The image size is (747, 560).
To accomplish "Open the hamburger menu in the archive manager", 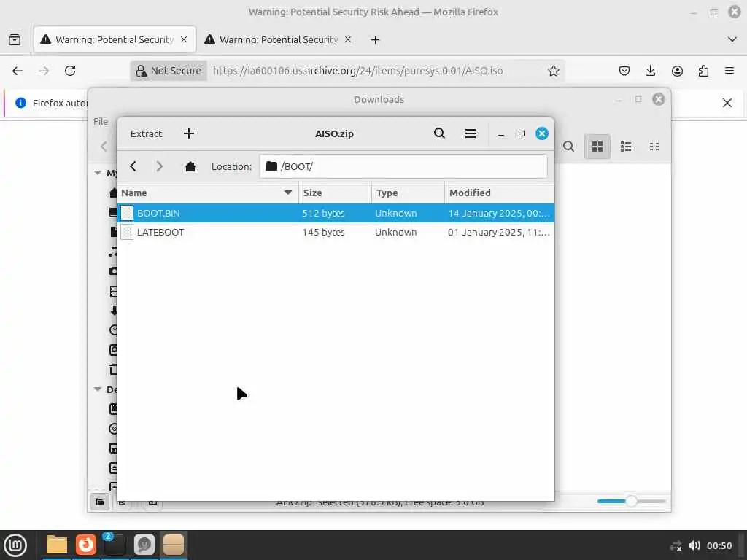I will (471, 134).
